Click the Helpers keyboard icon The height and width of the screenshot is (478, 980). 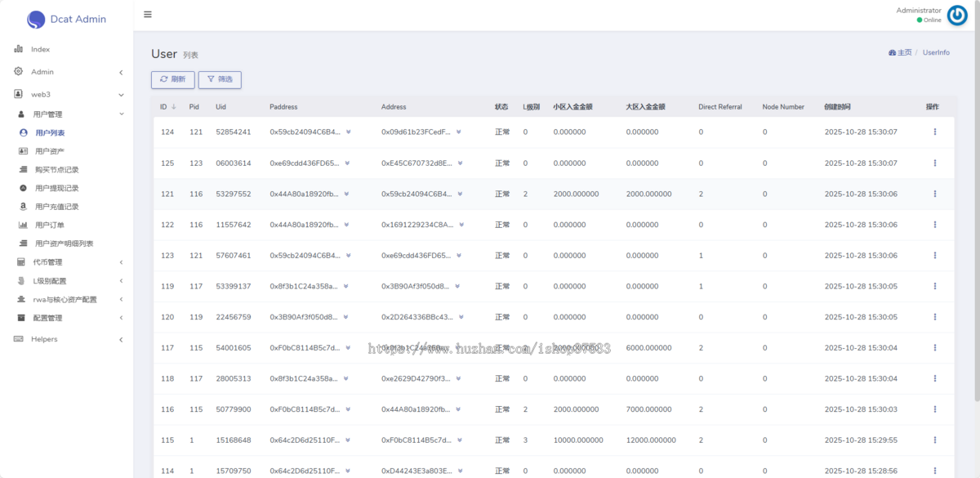(x=18, y=339)
